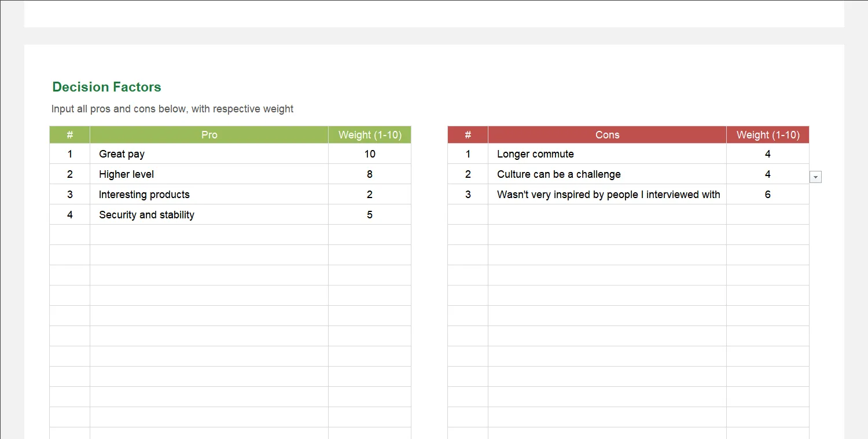The height and width of the screenshot is (439, 868).
Task: Select the weight value 10 for Great pay
Action: click(x=369, y=153)
